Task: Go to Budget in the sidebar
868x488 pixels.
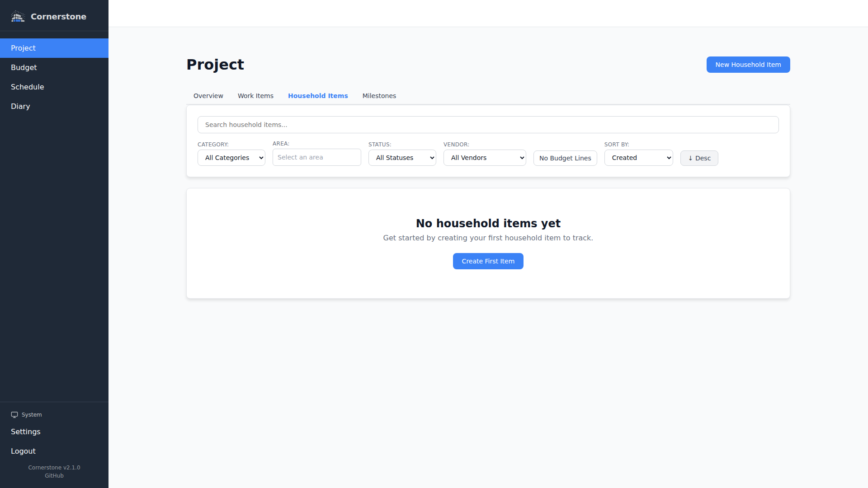Action: click(x=24, y=67)
